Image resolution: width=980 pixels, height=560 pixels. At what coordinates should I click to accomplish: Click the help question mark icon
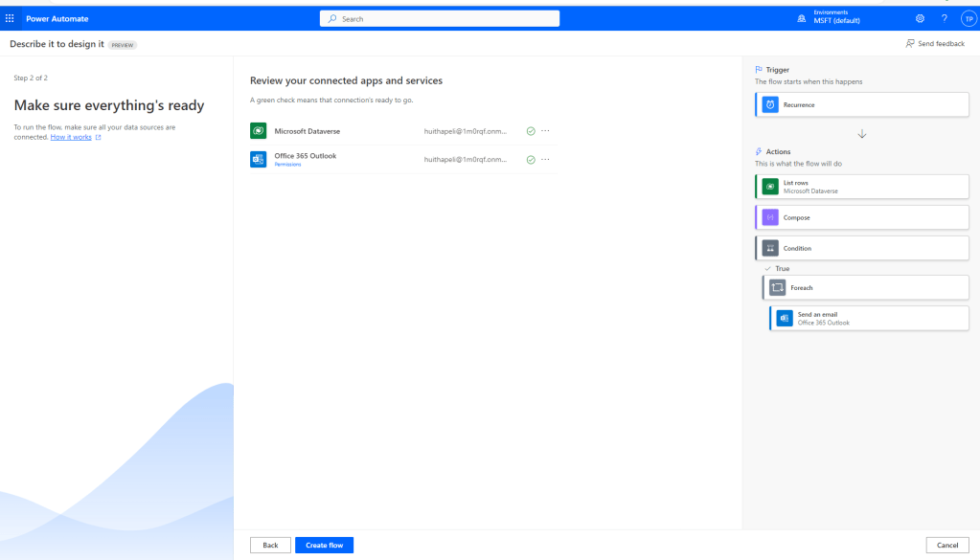point(944,18)
